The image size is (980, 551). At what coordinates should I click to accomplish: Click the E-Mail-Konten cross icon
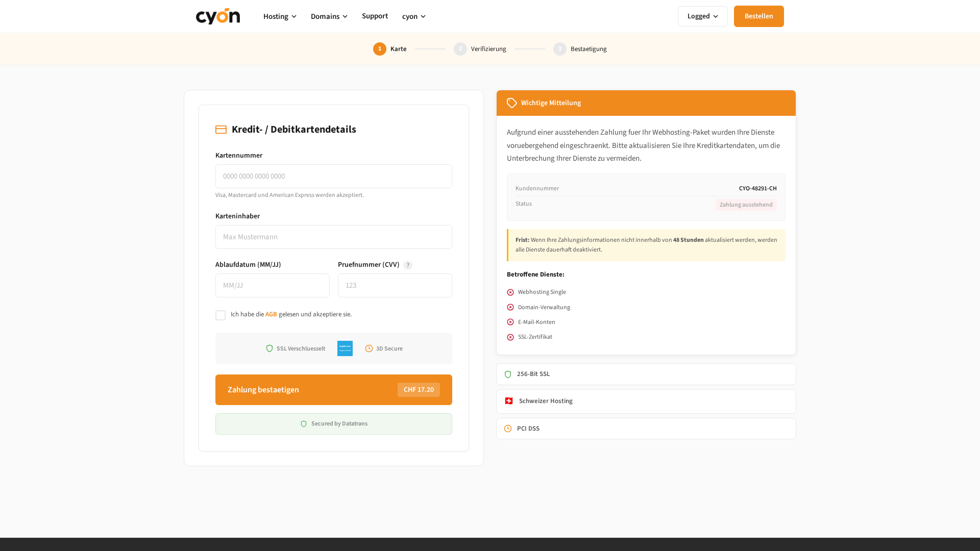click(x=510, y=322)
